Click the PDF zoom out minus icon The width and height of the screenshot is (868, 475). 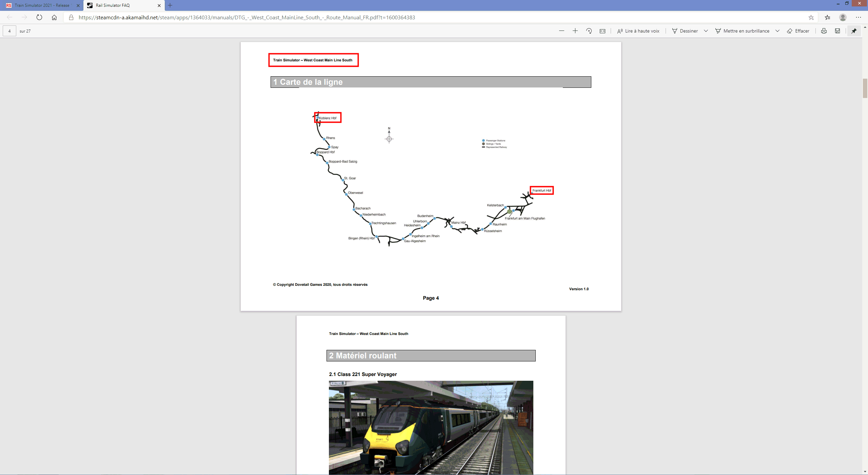click(561, 31)
